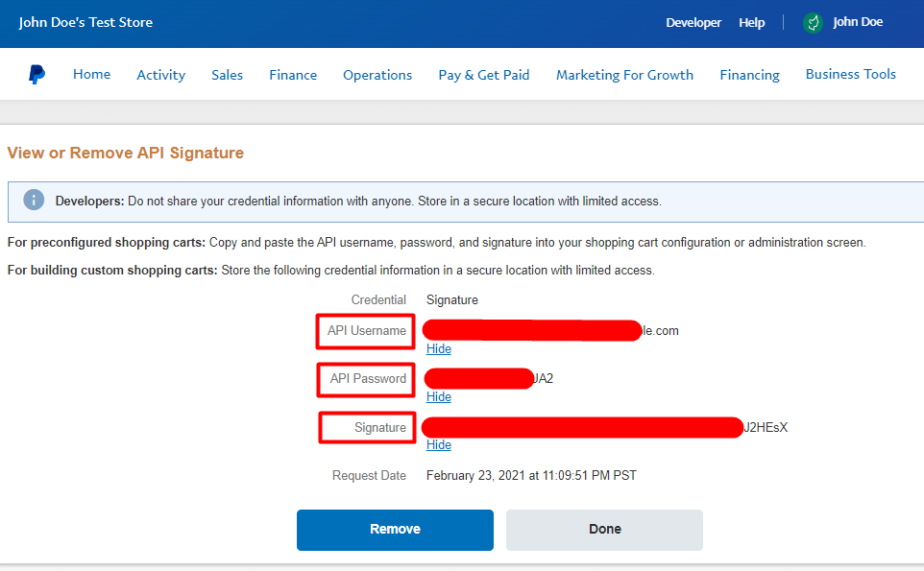Click the API Password value ending JA2

489,378
